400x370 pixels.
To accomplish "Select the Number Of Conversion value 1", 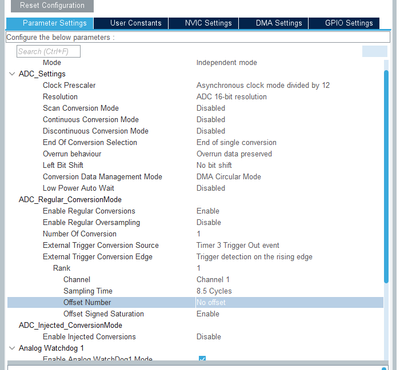I will pyautogui.click(x=199, y=234).
